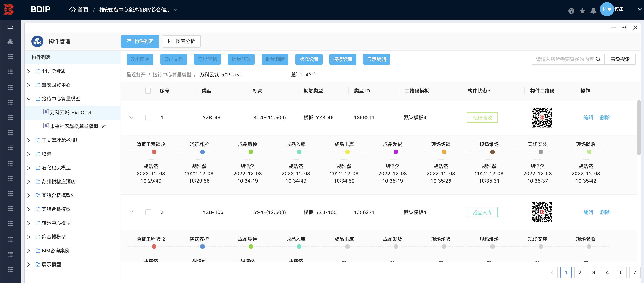Image resolution: width=644 pixels, height=283 pixels.
Task: Check the checkbox for row 2 YZB-105
Action: 148,212
